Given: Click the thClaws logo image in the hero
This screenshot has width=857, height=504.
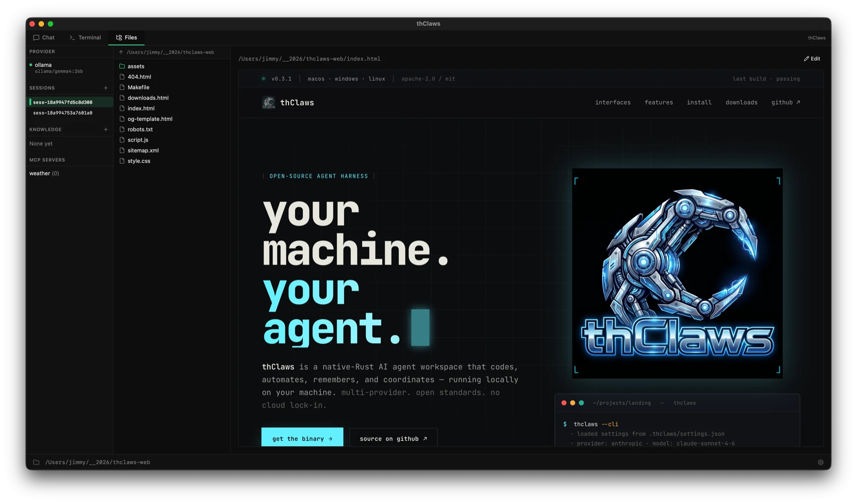Looking at the screenshot, I should coord(677,273).
